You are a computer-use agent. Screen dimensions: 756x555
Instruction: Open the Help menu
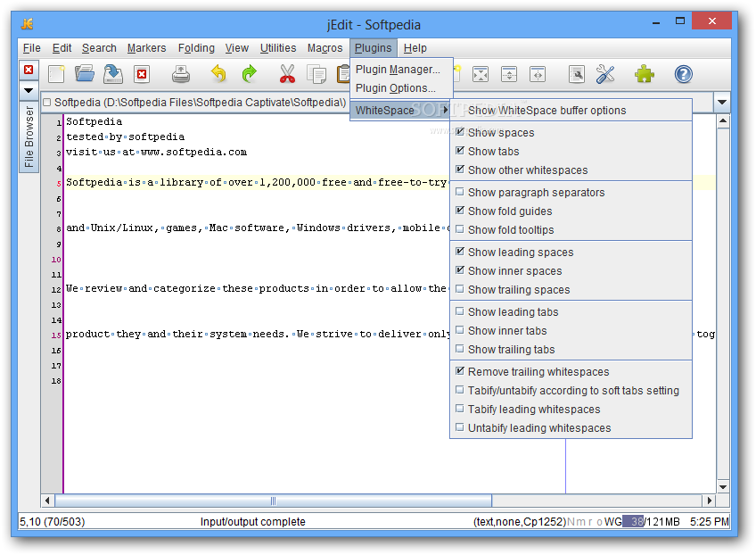point(415,48)
